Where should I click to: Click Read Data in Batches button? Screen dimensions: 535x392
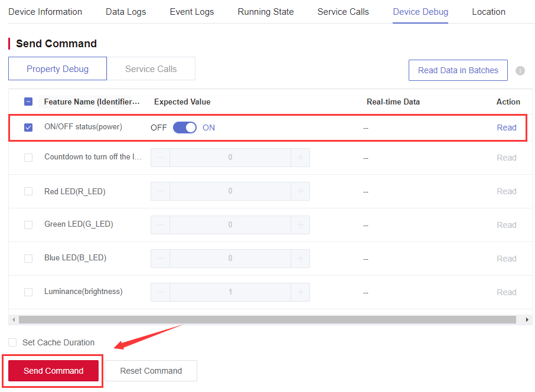click(458, 70)
